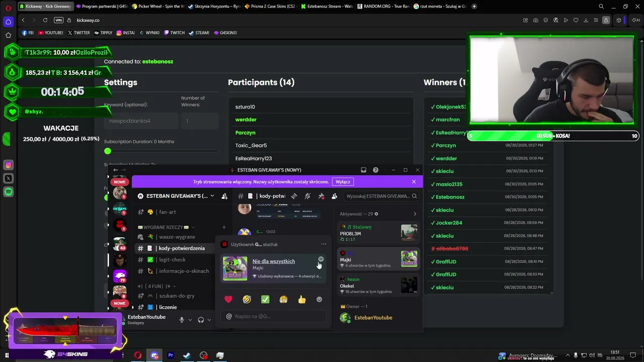
Task: Click Nie dla wszystkich song link
Action: (x=274, y=261)
